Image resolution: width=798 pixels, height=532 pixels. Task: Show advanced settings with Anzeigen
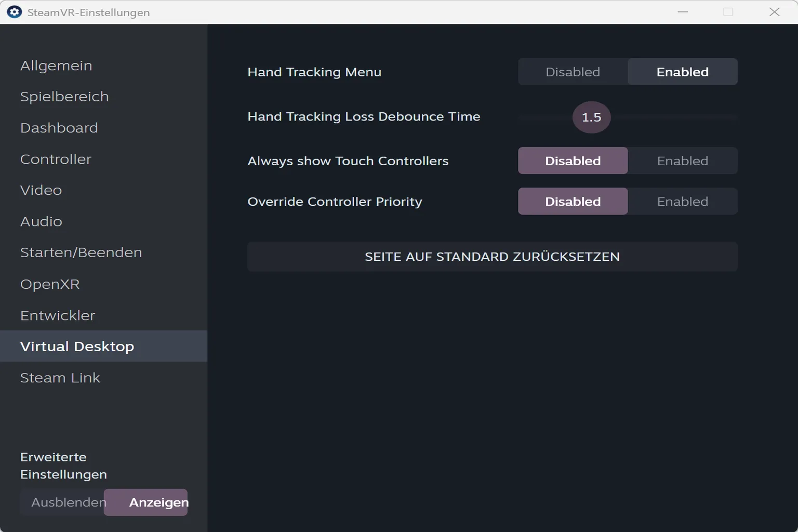tap(146, 502)
